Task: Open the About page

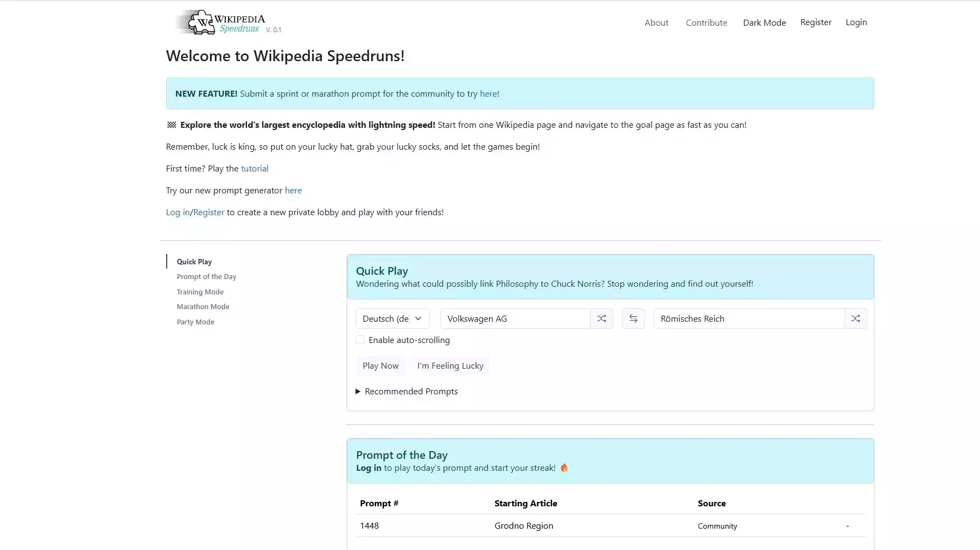Action: [656, 22]
